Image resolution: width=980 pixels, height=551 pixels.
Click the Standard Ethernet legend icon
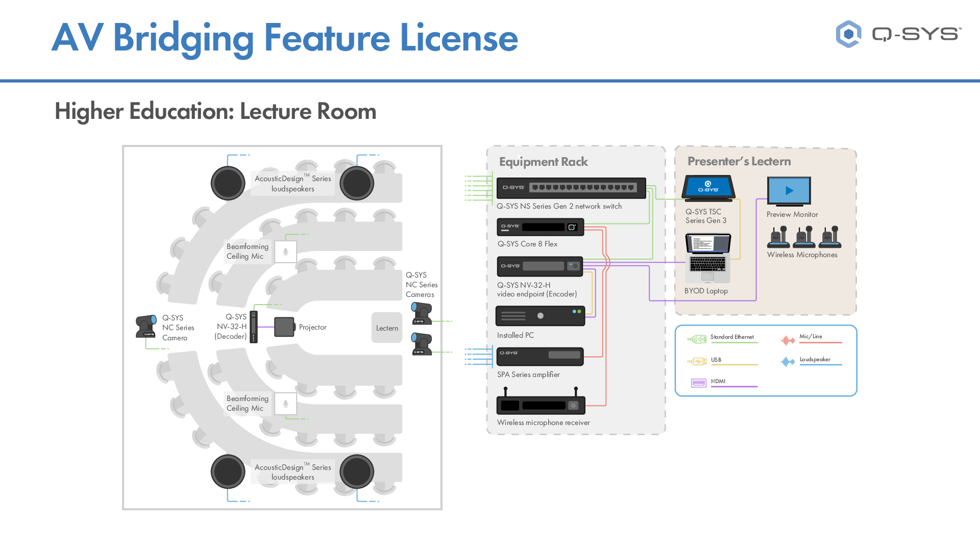697,339
